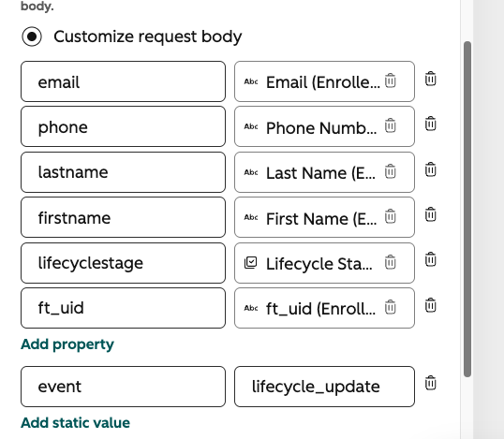Clear the First Name (E... property token
This screenshot has height=439, width=504.
pos(391,216)
